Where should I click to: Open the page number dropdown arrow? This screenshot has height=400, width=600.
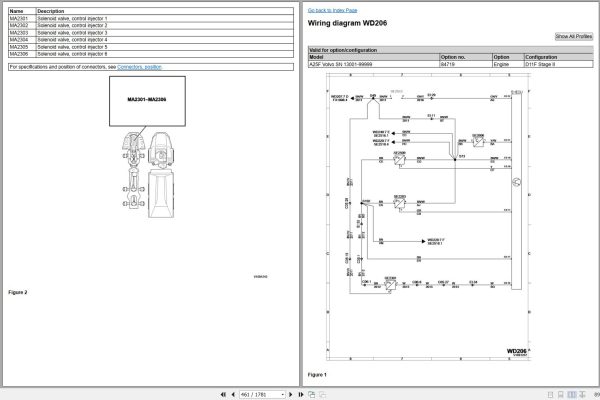tap(283, 394)
